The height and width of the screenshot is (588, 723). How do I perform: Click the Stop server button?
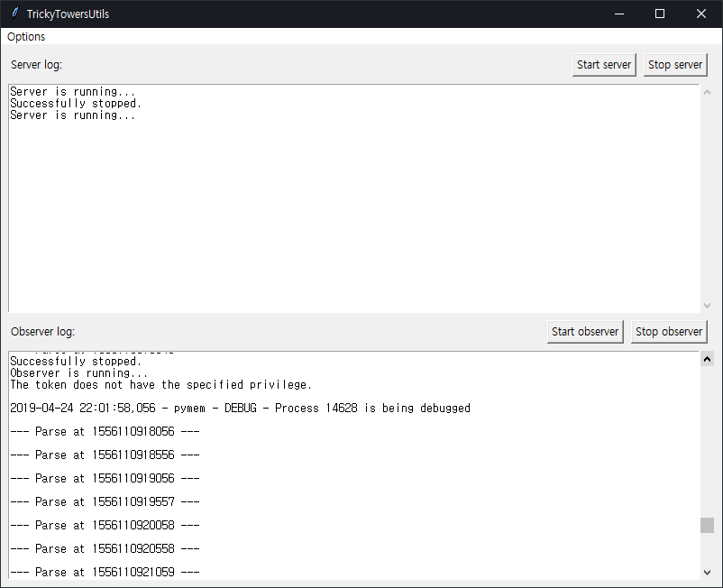[675, 65]
